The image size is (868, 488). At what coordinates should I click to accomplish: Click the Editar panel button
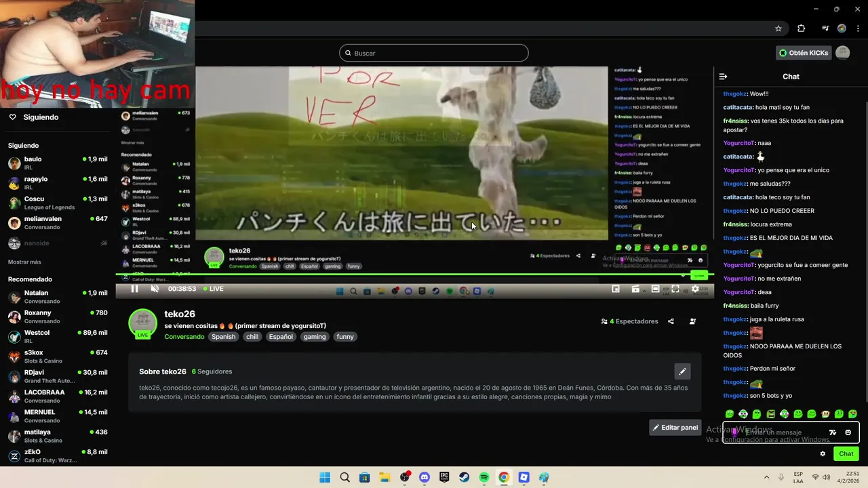pyautogui.click(x=675, y=428)
